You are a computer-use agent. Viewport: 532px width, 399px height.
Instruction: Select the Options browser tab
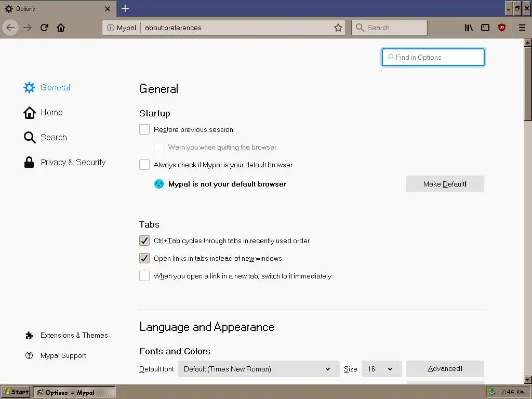tap(58, 9)
